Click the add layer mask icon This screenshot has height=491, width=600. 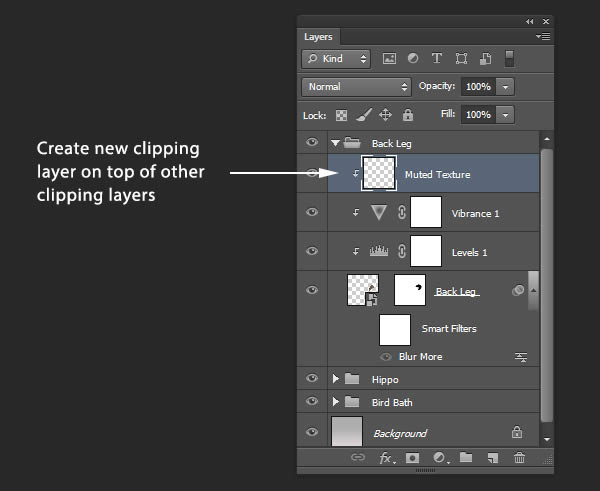coord(412,458)
